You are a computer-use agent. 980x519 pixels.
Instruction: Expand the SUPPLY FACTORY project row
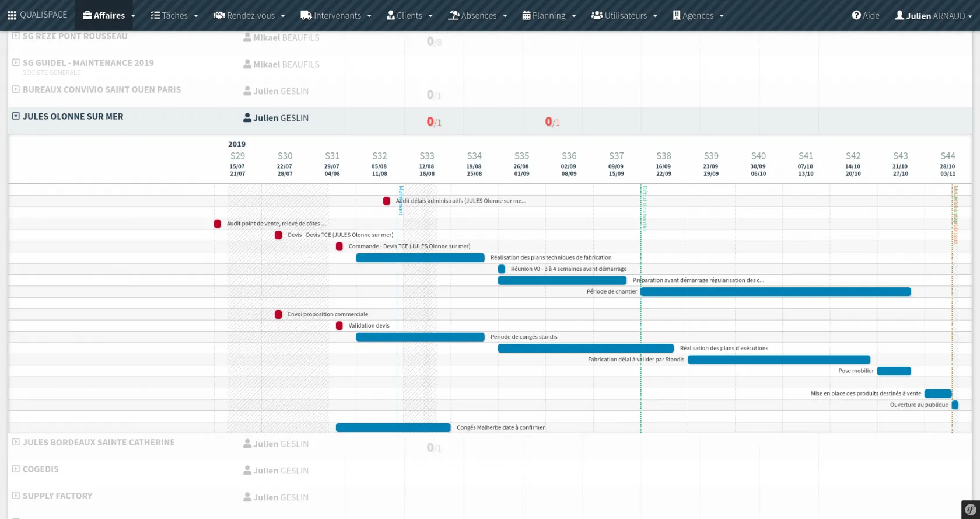(x=16, y=496)
